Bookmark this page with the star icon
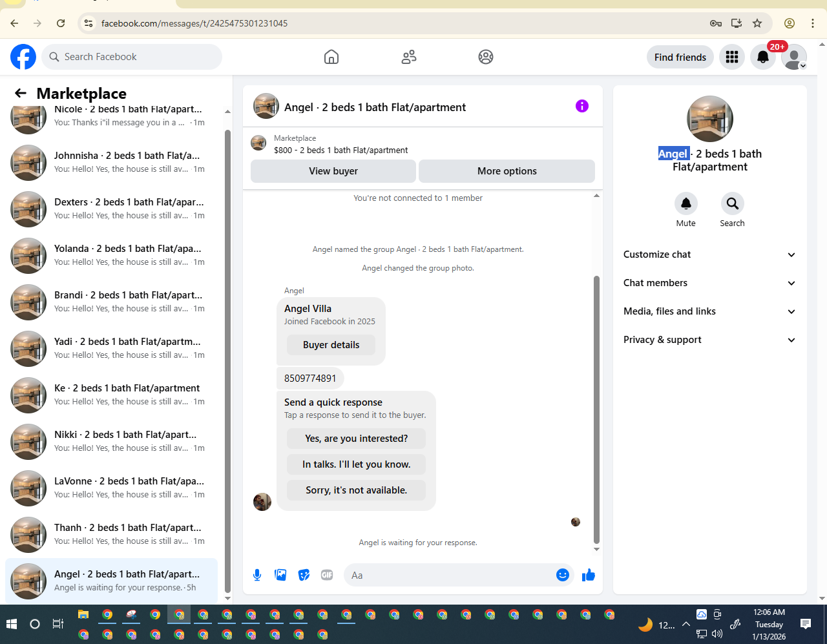Image resolution: width=827 pixels, height=644 pixels. coord(757,23)
